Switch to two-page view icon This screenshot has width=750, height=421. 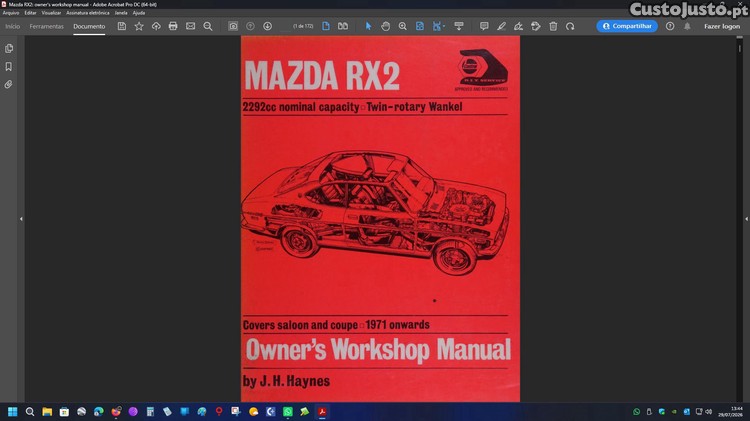pos(343,26)
